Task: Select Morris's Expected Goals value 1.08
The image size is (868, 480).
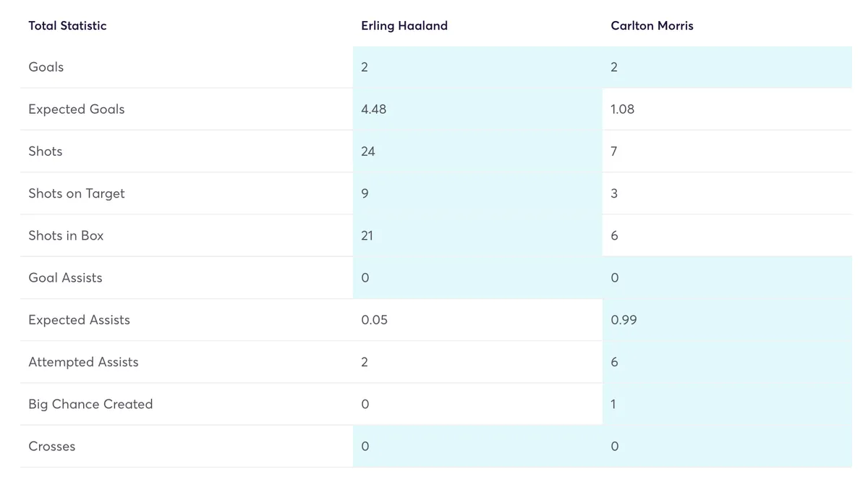Action: coord(623,109)
